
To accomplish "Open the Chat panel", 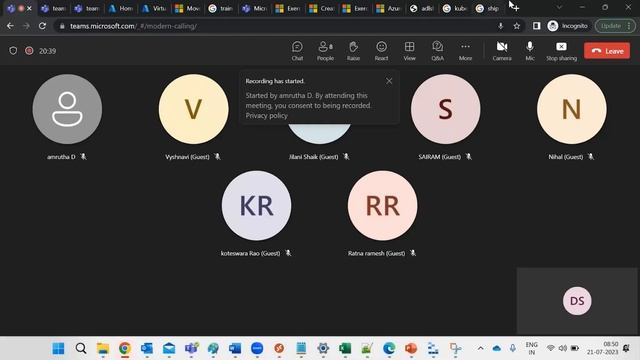I will tap(297, 51).
